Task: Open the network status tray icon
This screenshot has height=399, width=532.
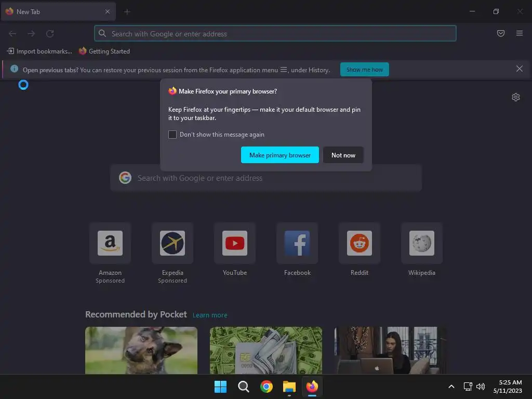Action: (x=468, y=387)
